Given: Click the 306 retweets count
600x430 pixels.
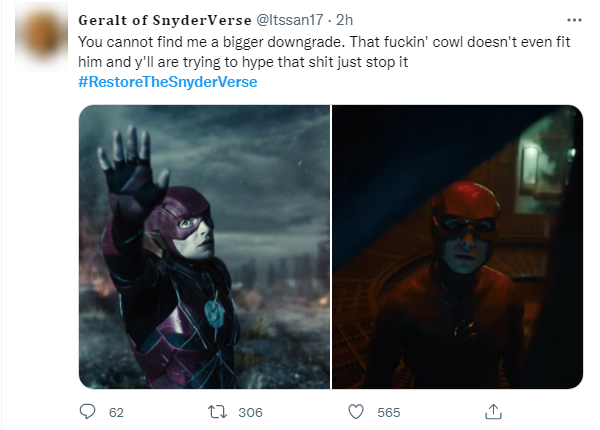Looking at the screenshot, I should 250,412.
